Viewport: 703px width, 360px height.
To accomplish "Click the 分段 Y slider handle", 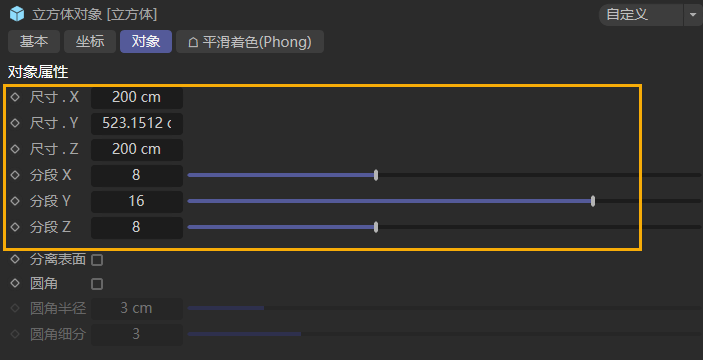I will (x=593, y=201).
